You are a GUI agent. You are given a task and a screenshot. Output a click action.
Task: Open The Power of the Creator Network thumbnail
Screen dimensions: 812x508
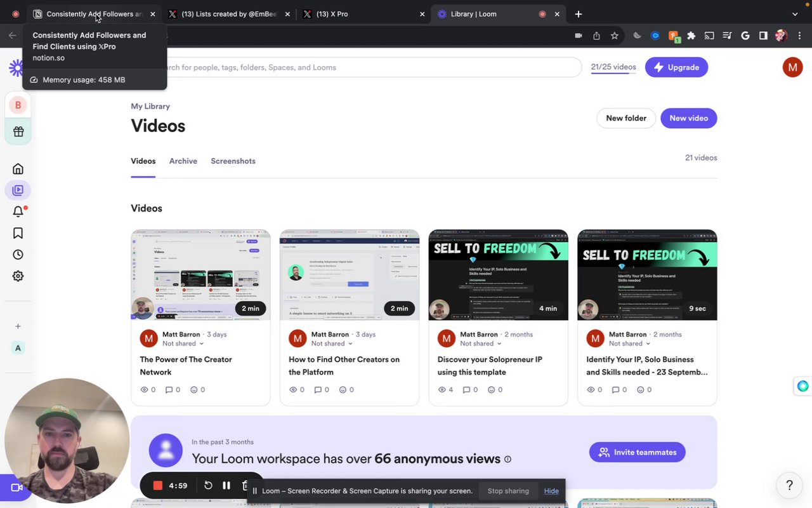[x=200, y=275]
